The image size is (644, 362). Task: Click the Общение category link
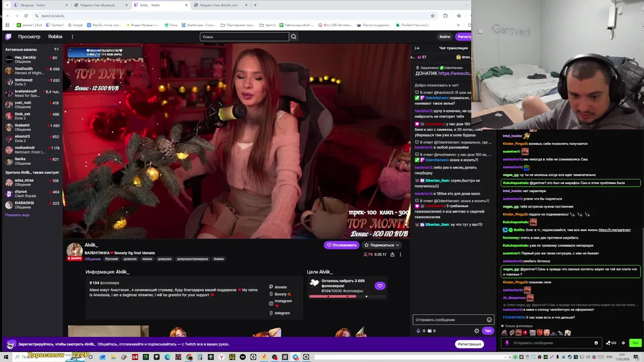coord(93,259)
